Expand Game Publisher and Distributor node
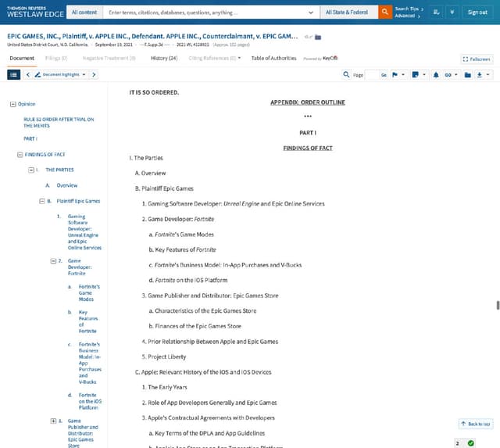500x448 pixels. (x=52, y=421)
